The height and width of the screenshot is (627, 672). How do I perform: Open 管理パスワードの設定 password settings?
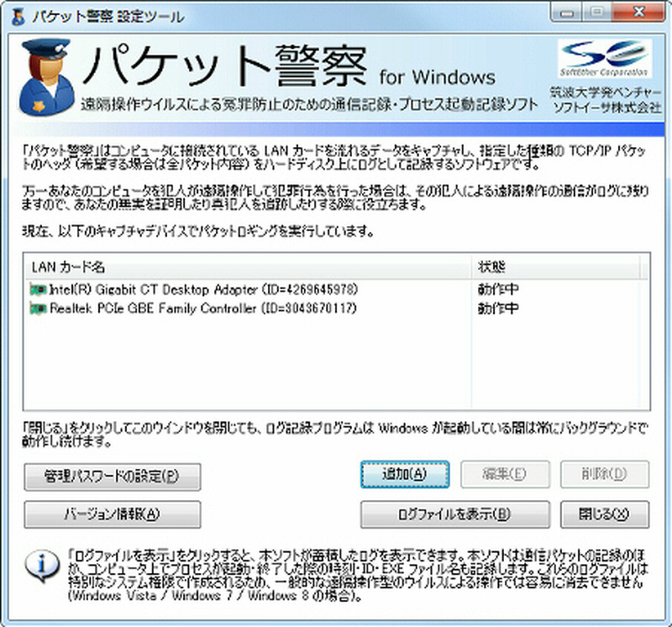pyautogui.click(x=112, y=476)
